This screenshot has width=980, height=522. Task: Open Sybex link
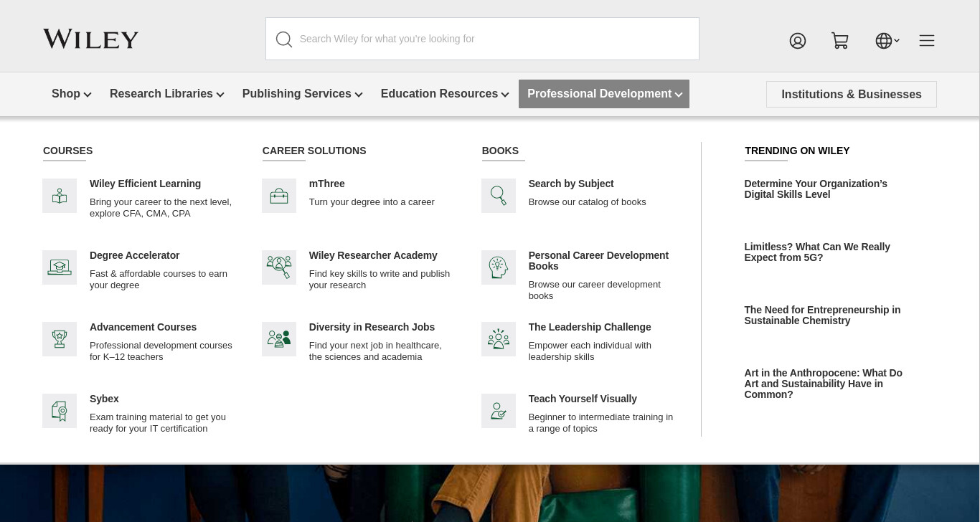pos(104,399)
